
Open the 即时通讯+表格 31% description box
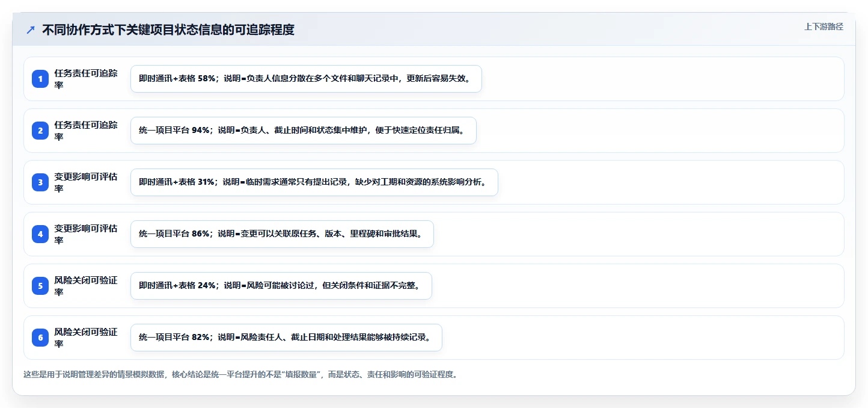pos(314,182)
